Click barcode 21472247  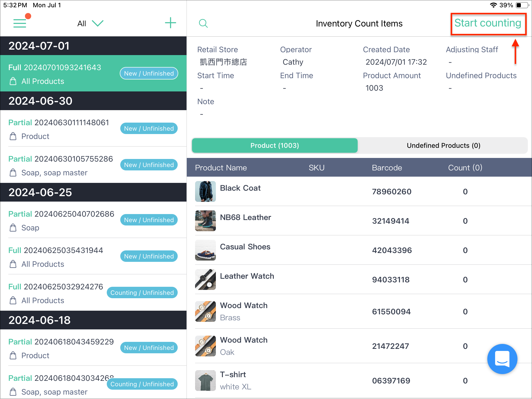coord(390,346)
